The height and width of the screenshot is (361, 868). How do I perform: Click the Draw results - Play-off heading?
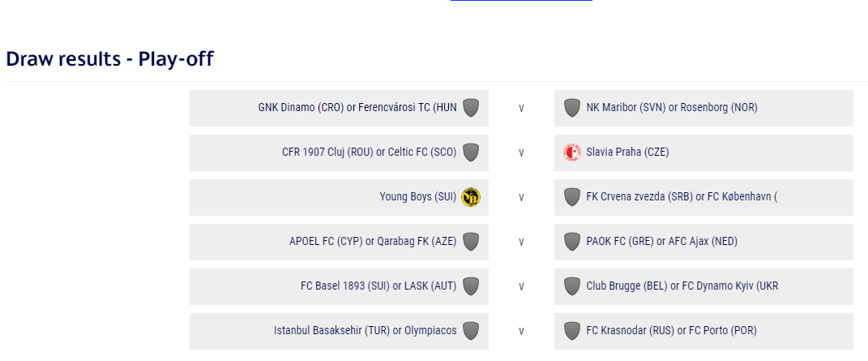point(109,58)
